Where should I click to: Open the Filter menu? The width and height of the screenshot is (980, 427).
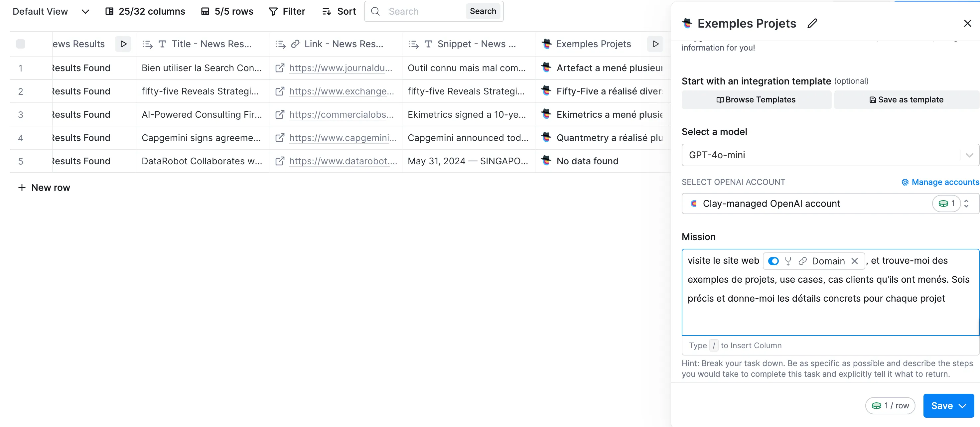click(287, 11)
